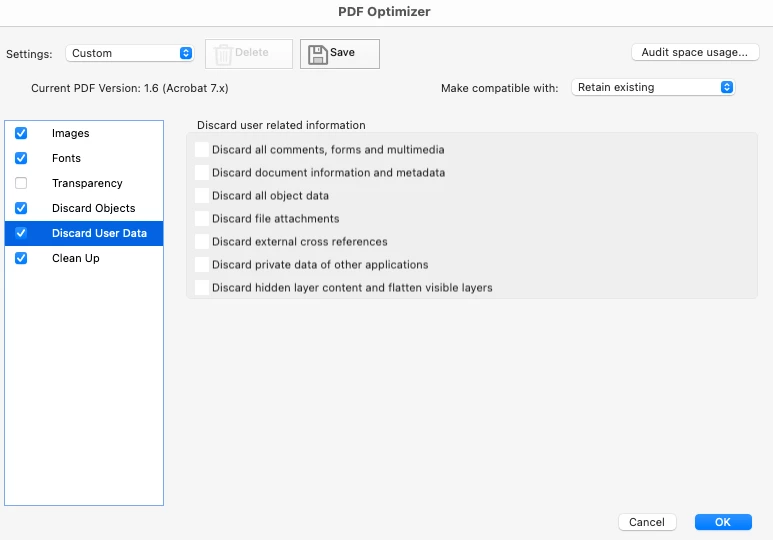This screenshot has height=540, width=773.
Task: Click the floppy disk Save icon
Action: [x=318, y=54]
